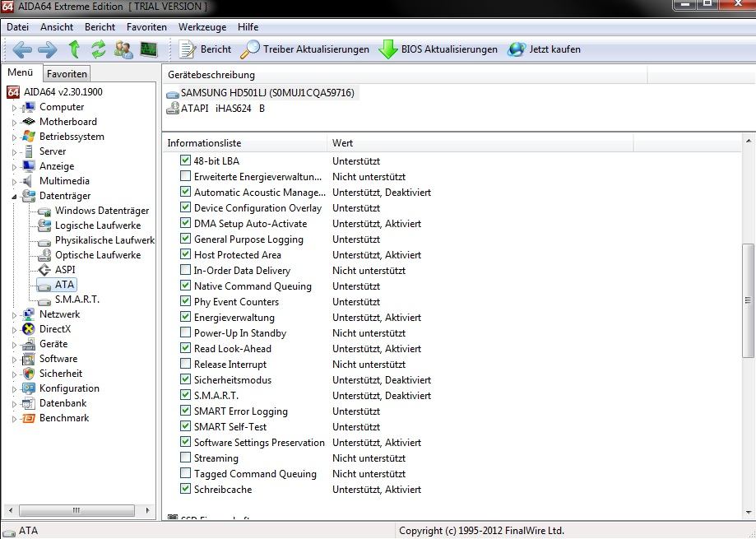Expand the Motherboard tree node
The width and height of the screenshot is (756, 539).
pos(15,123)
